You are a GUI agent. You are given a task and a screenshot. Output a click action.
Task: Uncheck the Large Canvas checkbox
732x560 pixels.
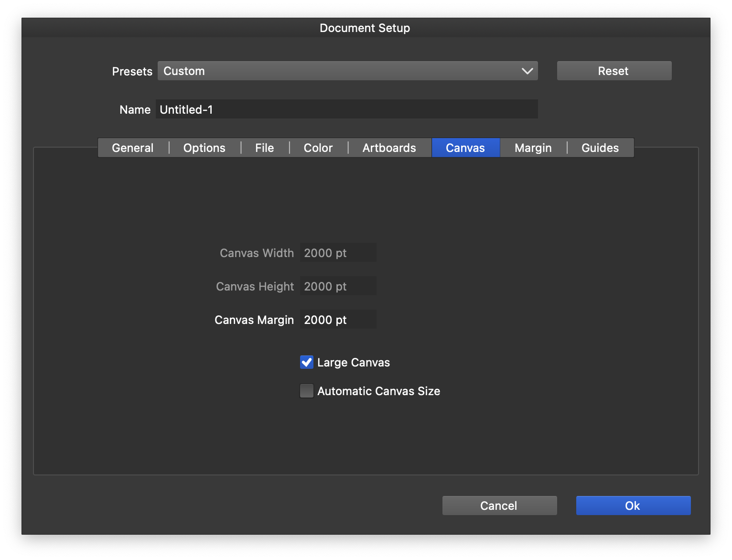(x=307, y=363)
